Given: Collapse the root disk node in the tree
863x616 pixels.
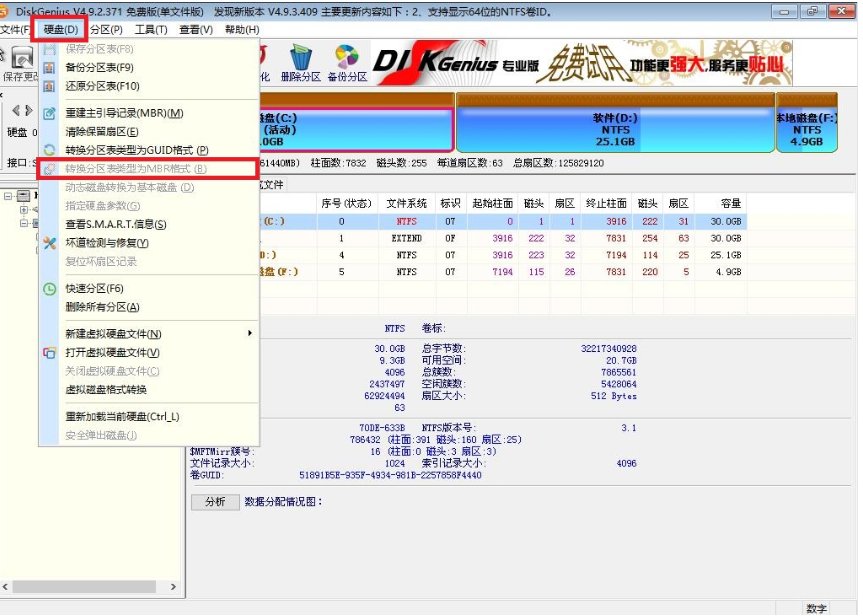Looking at the screenshot, I should [x=8, y=196].
